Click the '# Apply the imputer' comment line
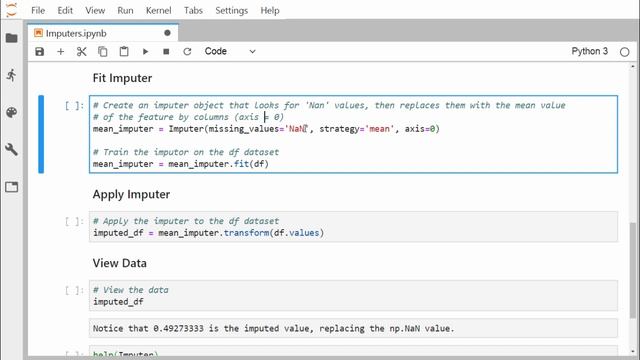640x360 pixels. tap(186, 221)
